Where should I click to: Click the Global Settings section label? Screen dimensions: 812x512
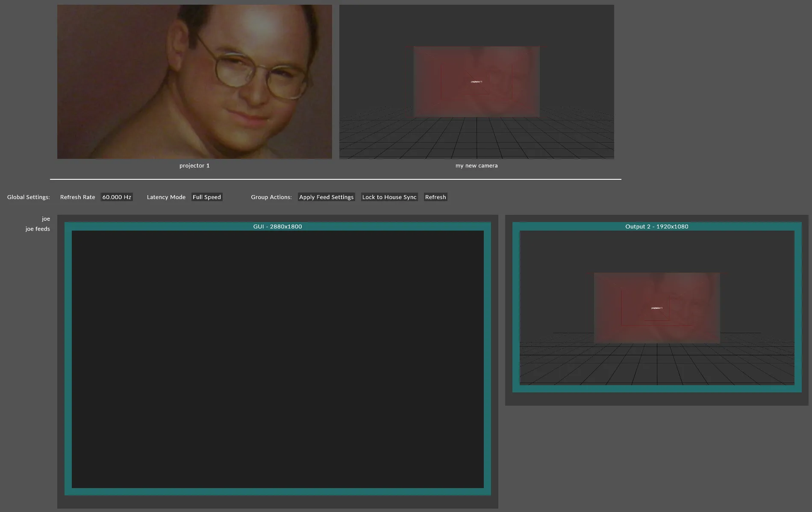28,197
